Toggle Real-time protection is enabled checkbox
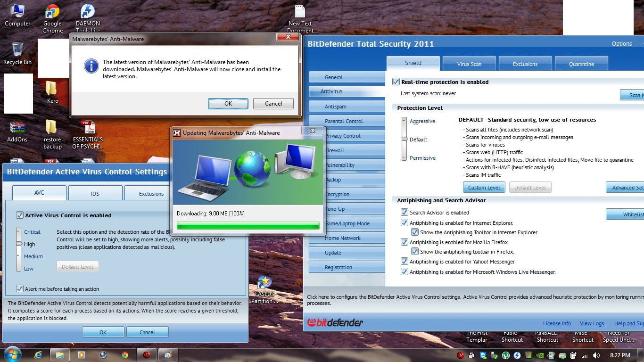644x362 pixels. click(x=396, y=82)
